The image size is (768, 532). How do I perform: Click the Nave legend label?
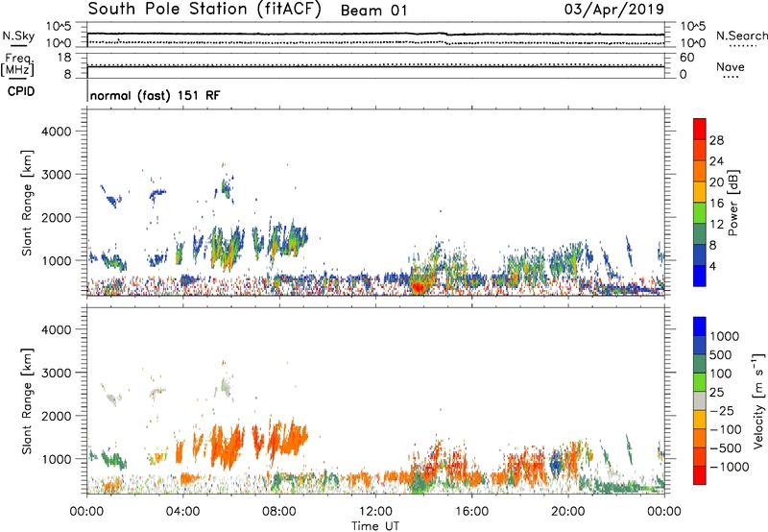coord(730,66)
